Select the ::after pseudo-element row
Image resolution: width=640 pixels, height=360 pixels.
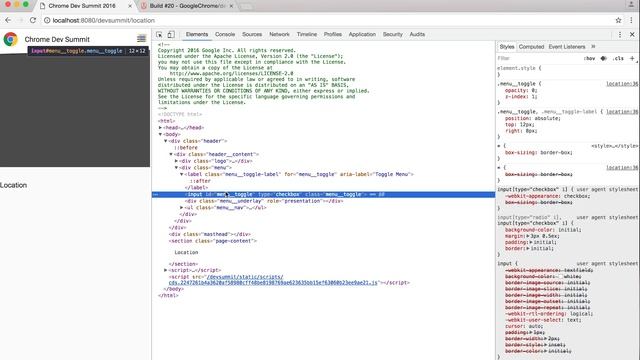point(200,181)
